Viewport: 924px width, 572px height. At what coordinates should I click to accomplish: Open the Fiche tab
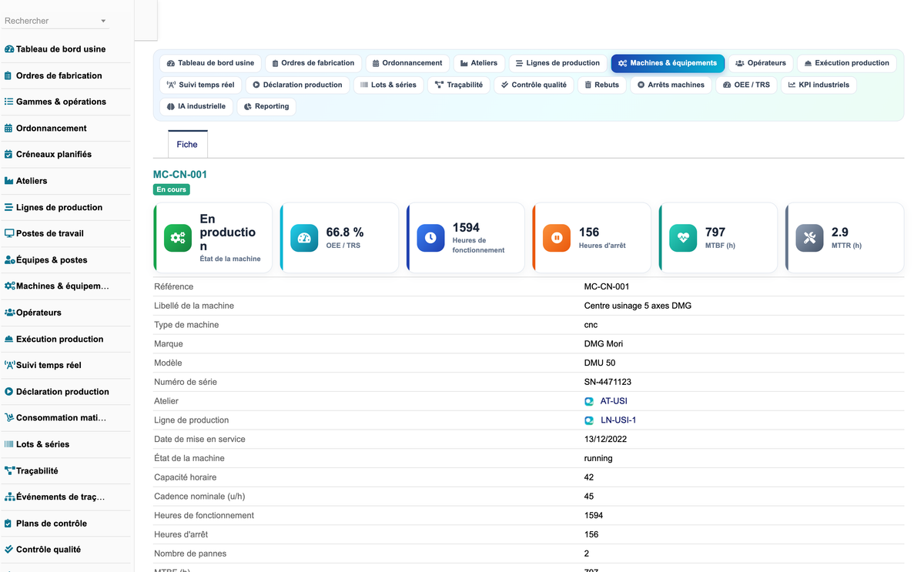point(187,144)
